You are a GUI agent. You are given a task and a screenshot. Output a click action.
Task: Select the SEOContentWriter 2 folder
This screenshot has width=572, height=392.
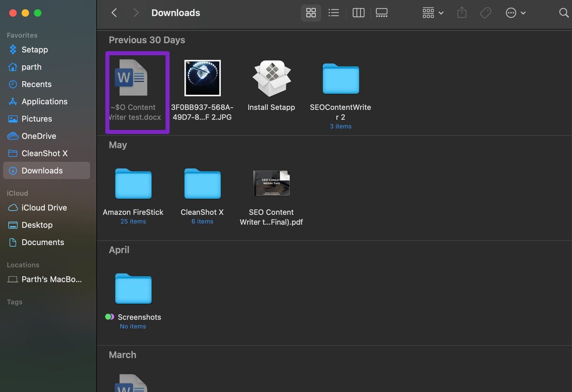(x=341, y=79)
